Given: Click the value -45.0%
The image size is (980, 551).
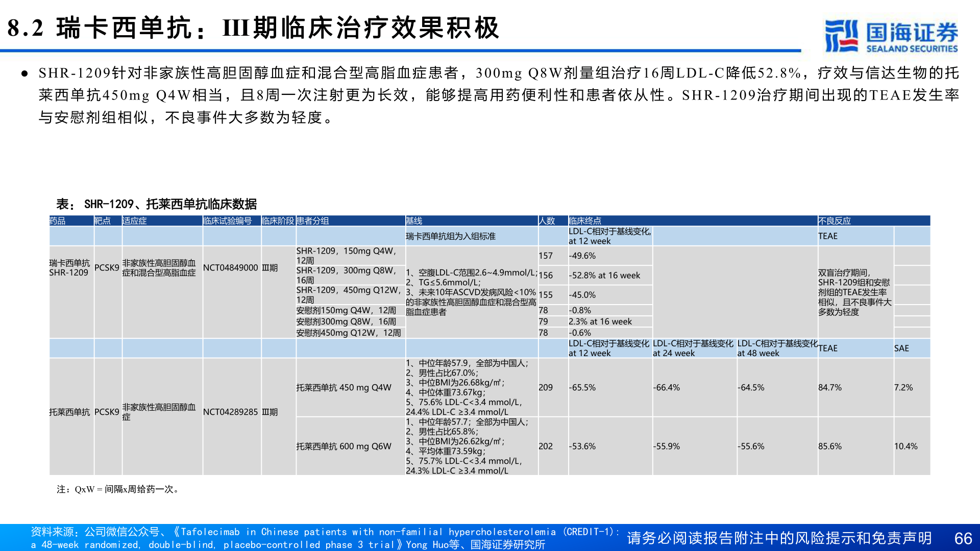Looking at the screenshot, I should [x=582, y=295].
